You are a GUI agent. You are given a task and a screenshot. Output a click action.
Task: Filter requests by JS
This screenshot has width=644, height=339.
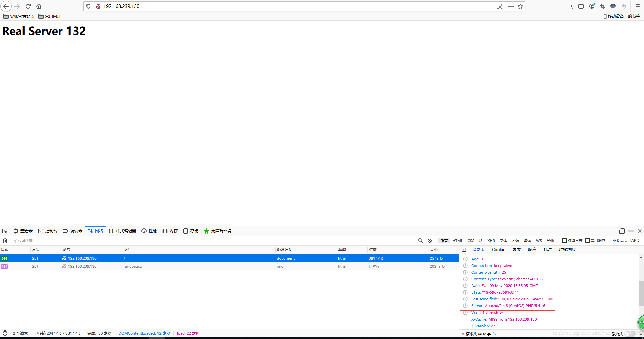point(480,241)
